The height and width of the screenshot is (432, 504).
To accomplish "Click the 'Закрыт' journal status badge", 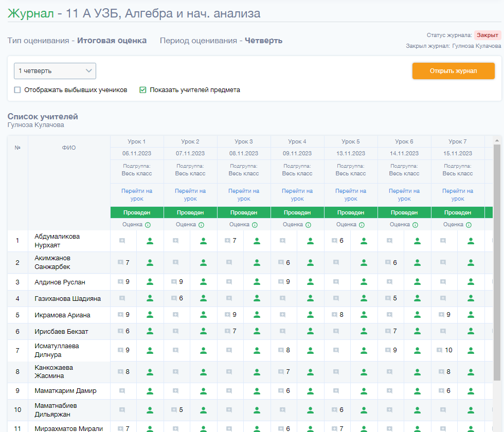I will click(x=488, y=35).
